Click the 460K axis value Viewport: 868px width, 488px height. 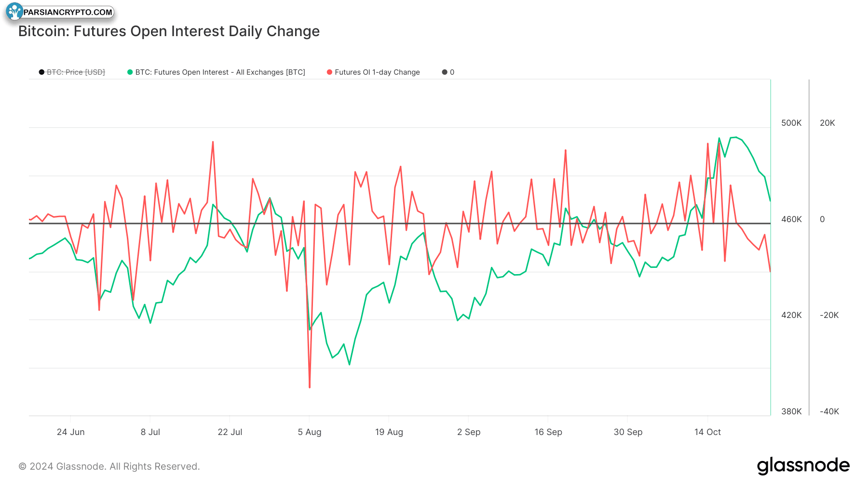coord(791,219)
